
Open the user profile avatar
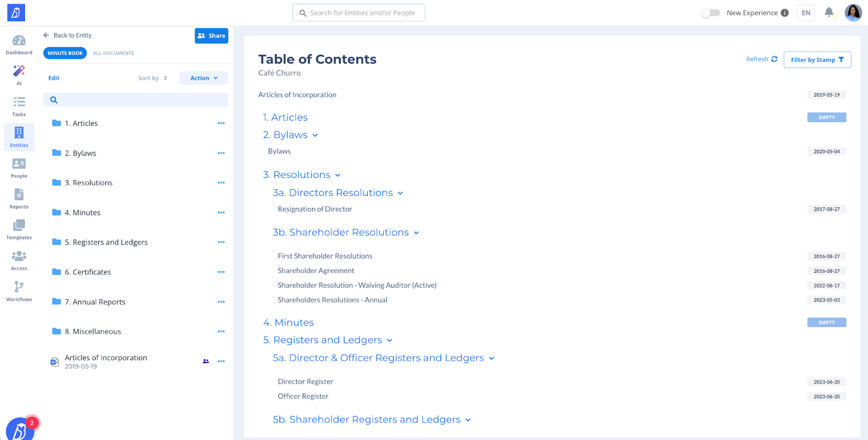(x=853, y=12)
